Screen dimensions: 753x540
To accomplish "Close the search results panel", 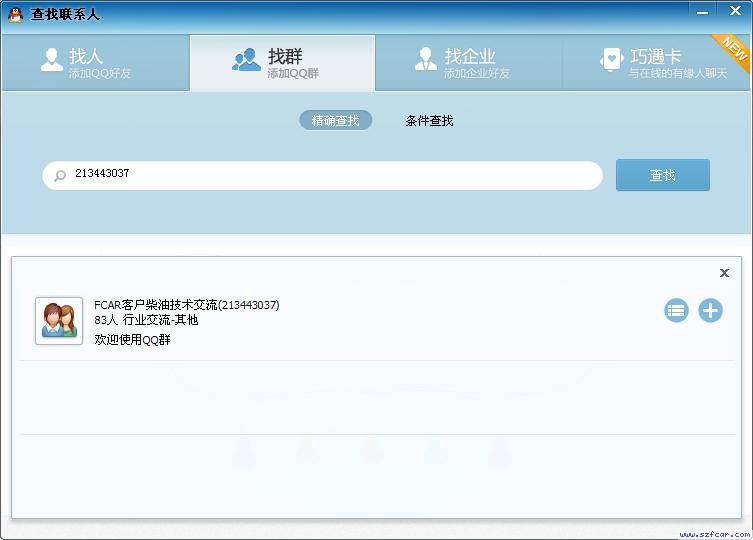I will tap(724, 273).
